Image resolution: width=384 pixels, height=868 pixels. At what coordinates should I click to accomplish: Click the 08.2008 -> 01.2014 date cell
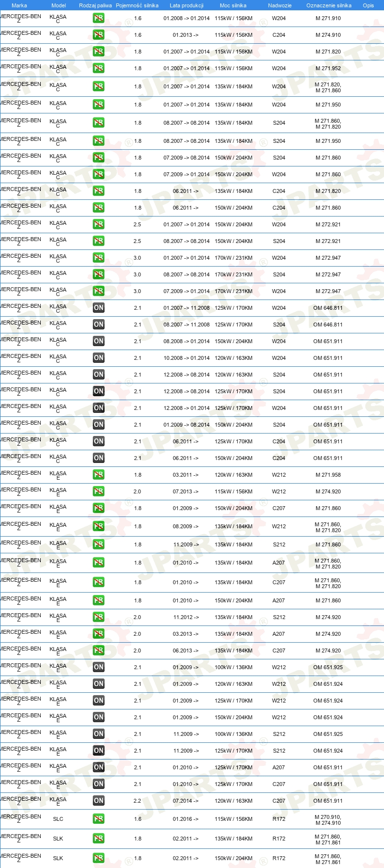(187, 341)
